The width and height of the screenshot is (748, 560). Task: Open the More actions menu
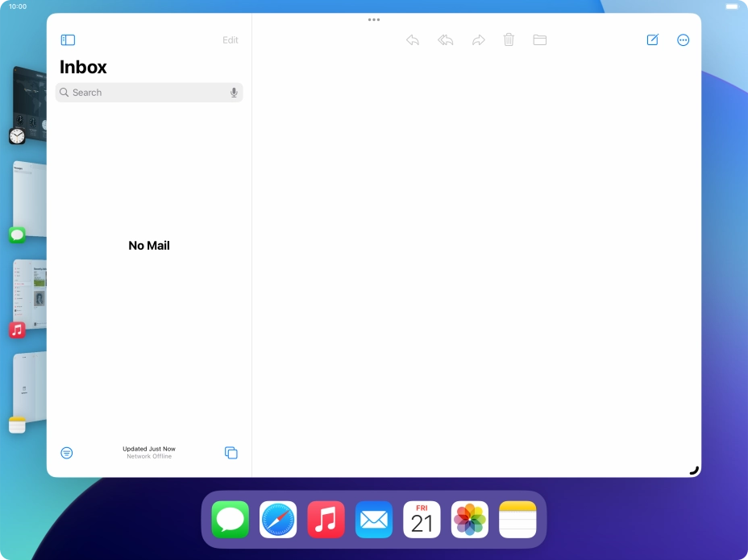click(x=683, y=39)
